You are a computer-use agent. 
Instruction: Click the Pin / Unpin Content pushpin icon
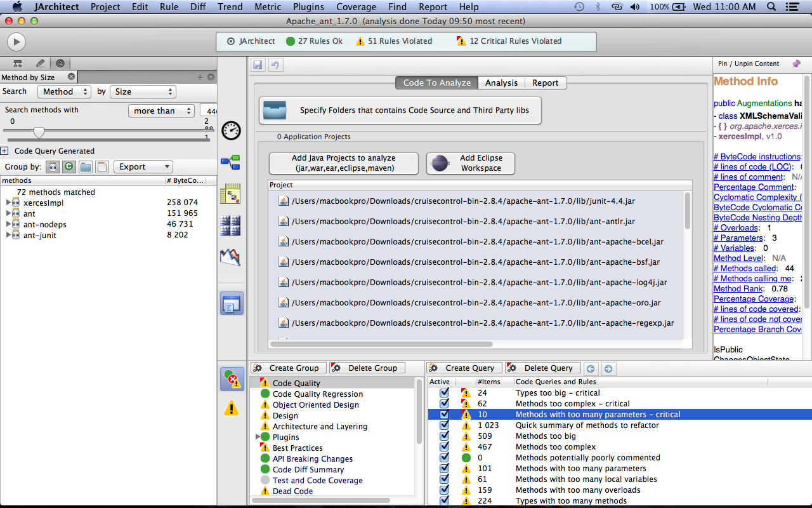(797, 63)
